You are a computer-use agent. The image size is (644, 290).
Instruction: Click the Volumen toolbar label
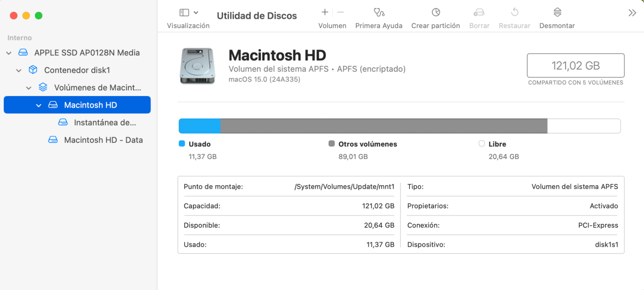332,25
